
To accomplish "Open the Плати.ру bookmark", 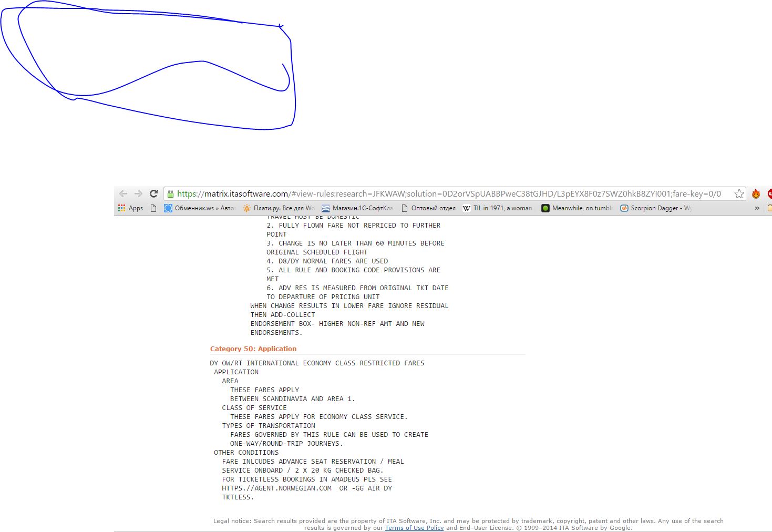I will 279,208.
